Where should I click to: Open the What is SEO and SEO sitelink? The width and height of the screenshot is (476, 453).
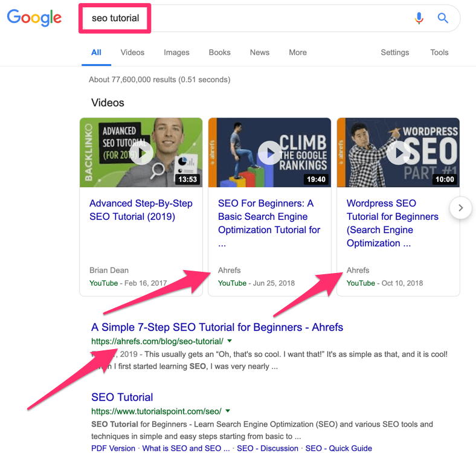(x=186, y=448)
